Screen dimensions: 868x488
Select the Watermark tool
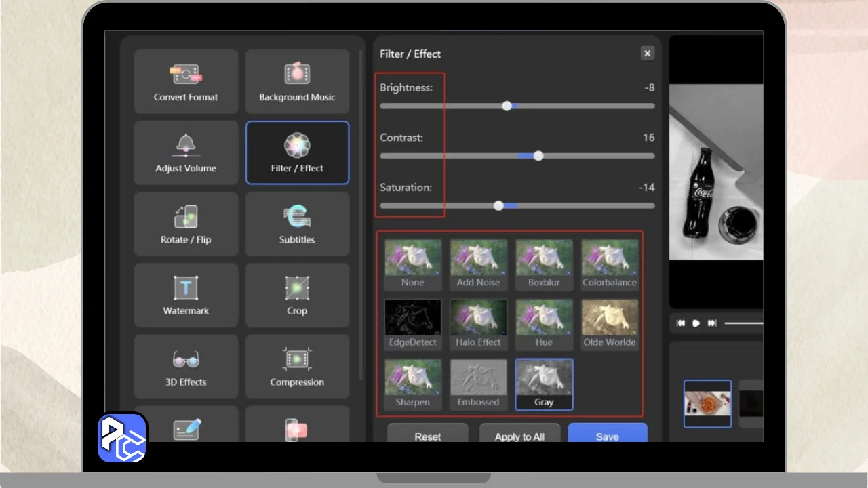186,295
